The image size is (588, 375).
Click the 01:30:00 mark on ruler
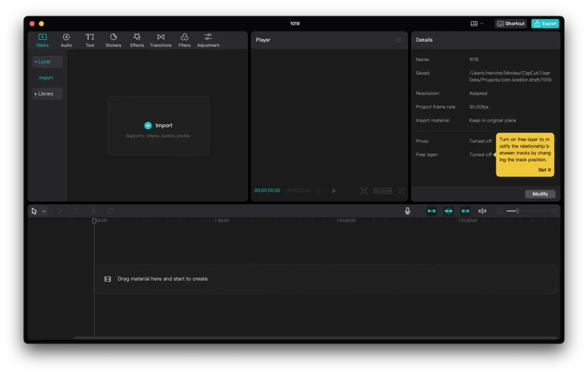(469, 220)
